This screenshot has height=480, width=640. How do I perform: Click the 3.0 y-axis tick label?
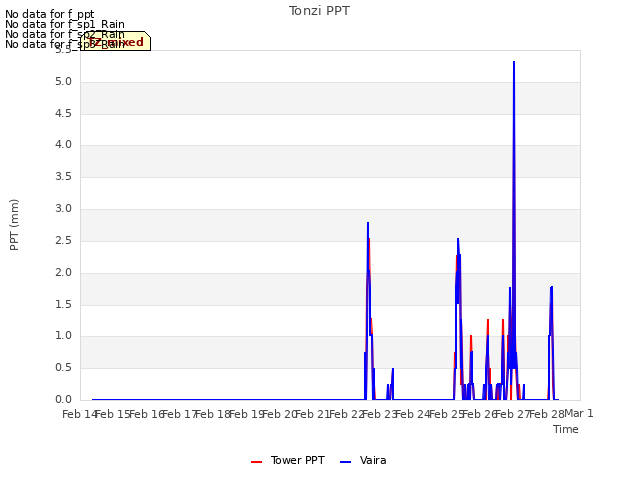click(x=63, y=209)
